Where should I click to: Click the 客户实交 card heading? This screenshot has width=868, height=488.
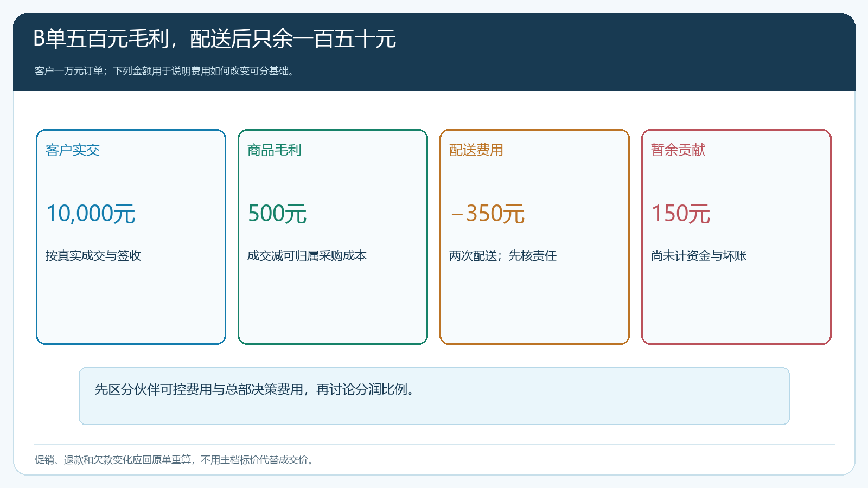[x=73, y=150]
